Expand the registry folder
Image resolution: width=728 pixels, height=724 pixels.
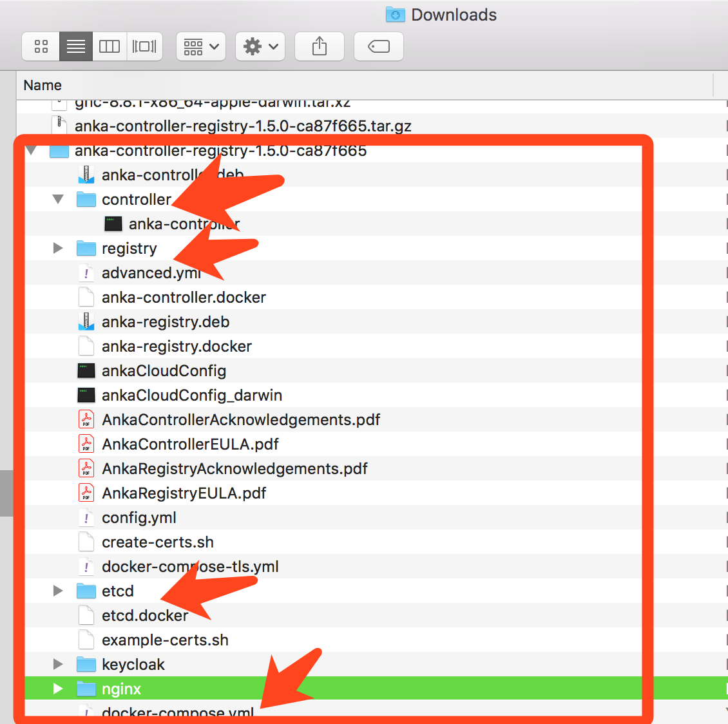58,248
